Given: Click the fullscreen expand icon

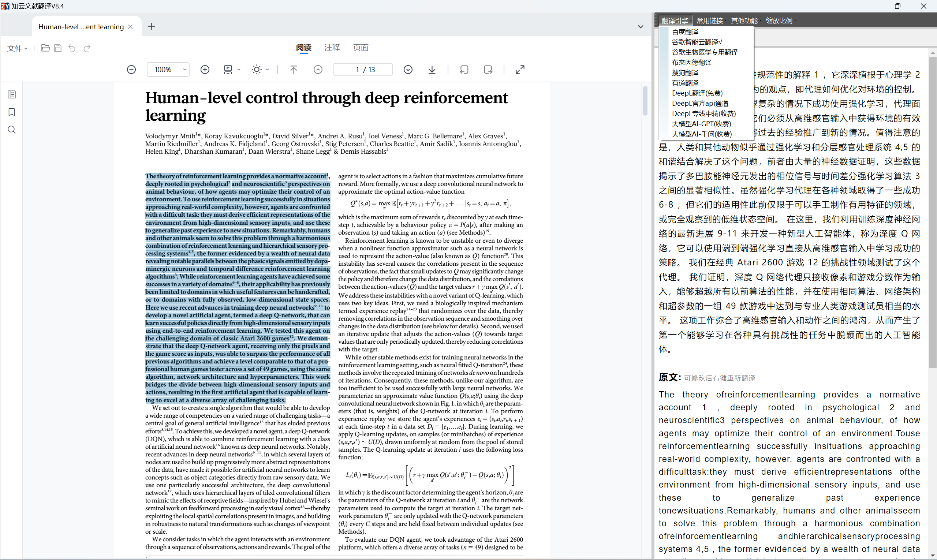Looking at the screenshot, I should pyautogui.click(x=520, y=70).
